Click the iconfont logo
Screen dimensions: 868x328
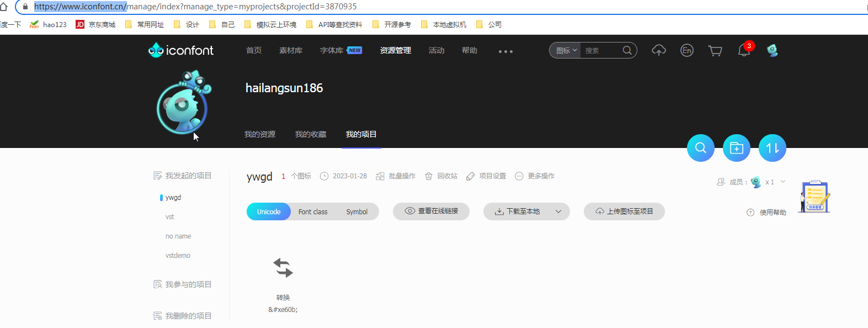pos(181,50)
